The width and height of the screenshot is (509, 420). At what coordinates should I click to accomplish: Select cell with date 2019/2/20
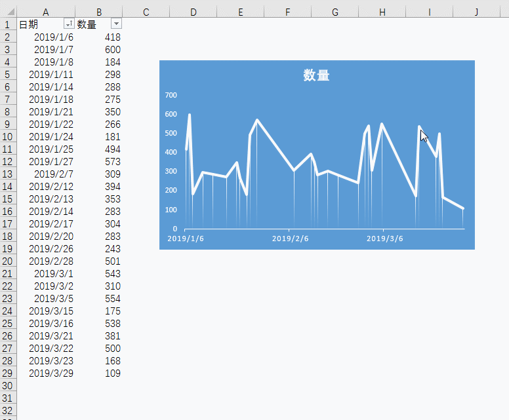[46, 236]
